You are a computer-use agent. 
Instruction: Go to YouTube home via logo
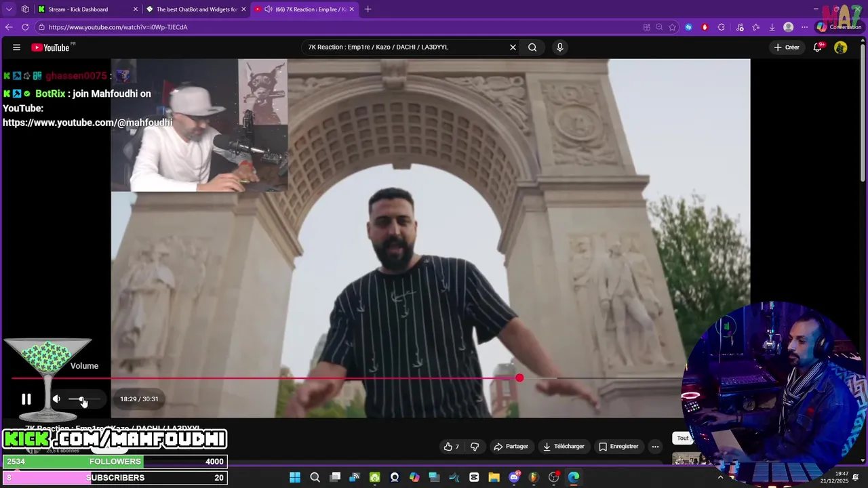pyautogui.click(x=50, y=47)
